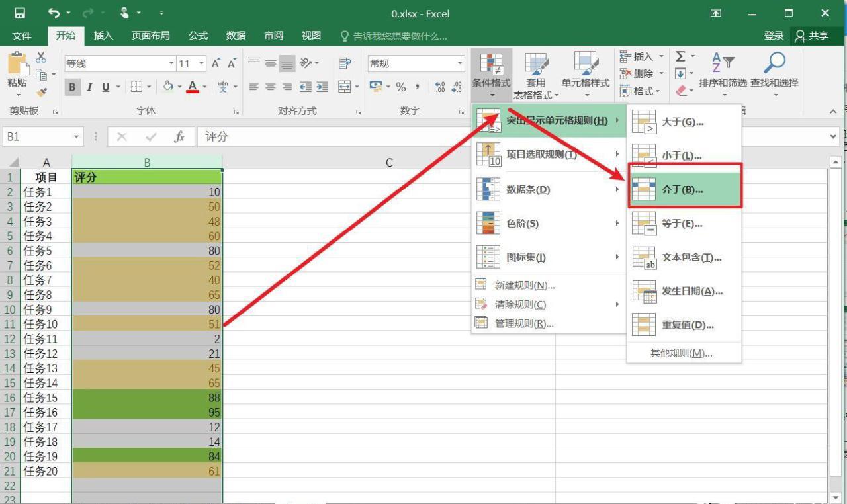Click the Cut scissors icon
The width and height of the screenshot is (847, 504).
coord(41,58)
